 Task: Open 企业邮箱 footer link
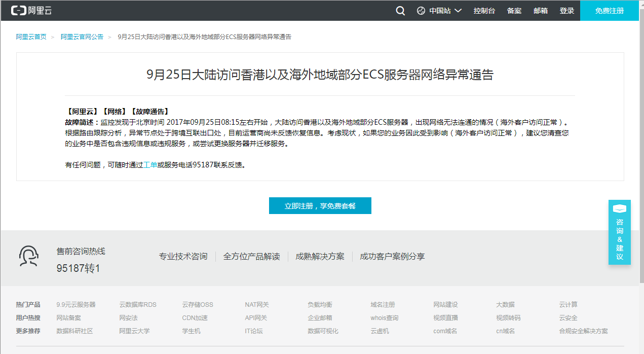[320, 318]
